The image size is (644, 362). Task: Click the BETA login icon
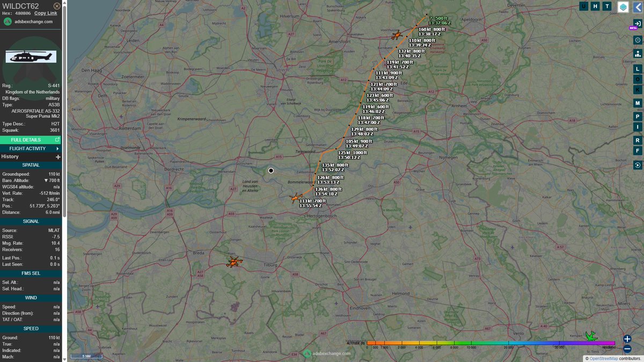coord(638,25)
